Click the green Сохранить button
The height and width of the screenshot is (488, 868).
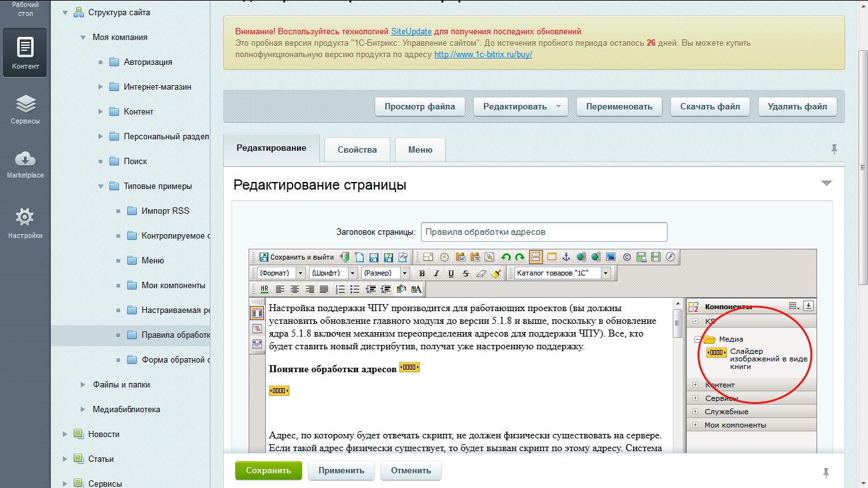(268, 471)
